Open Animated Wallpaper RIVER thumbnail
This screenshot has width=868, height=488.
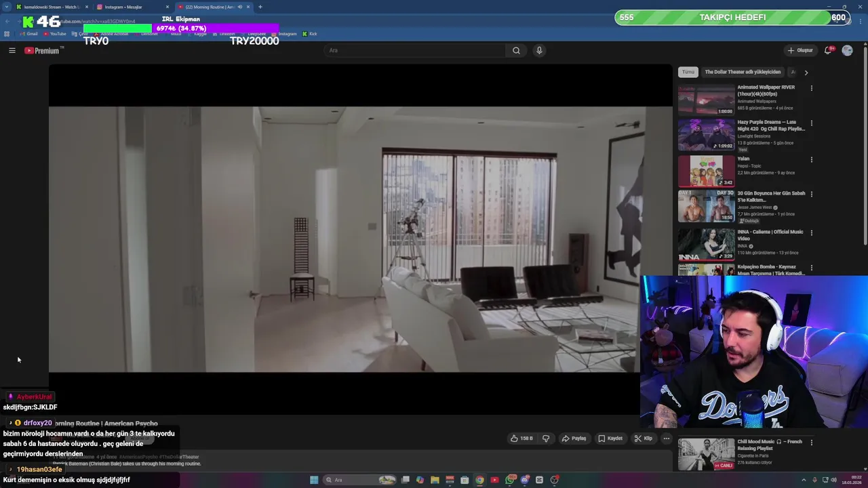coord(706,100)
